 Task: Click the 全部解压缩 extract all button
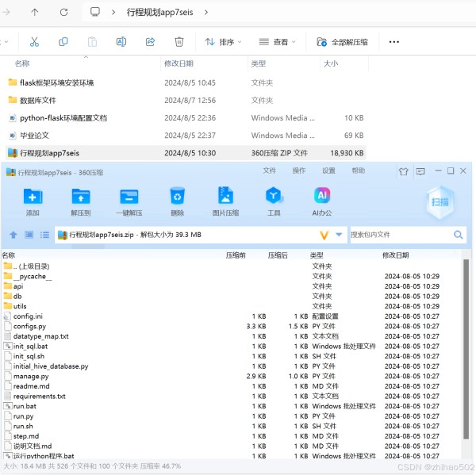342,42
